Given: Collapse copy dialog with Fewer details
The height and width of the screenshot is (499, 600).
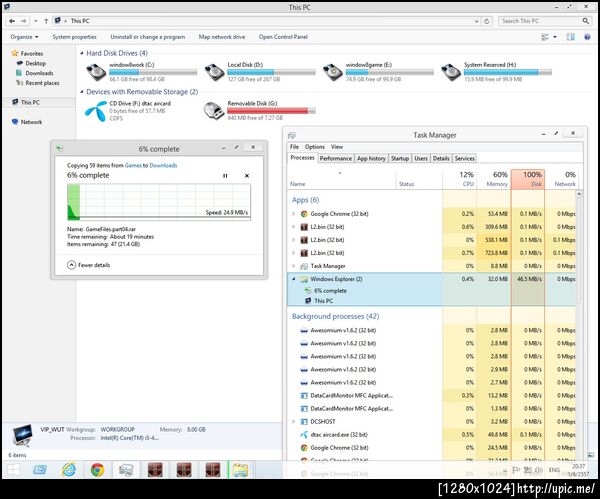Looking at the screenshot, I should (x=89, y=265).
